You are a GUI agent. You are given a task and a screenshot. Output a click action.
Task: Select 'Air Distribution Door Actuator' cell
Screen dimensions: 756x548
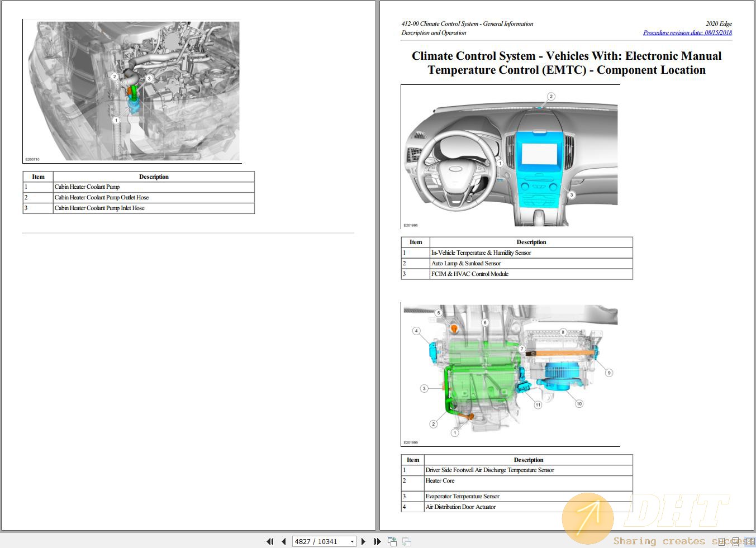click(528, 507)
